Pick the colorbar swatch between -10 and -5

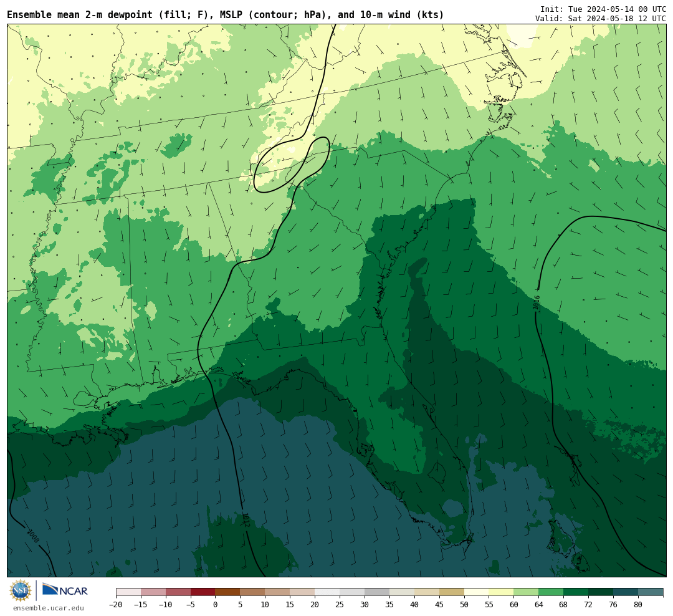pyautogui.click(x=178, y=592)
